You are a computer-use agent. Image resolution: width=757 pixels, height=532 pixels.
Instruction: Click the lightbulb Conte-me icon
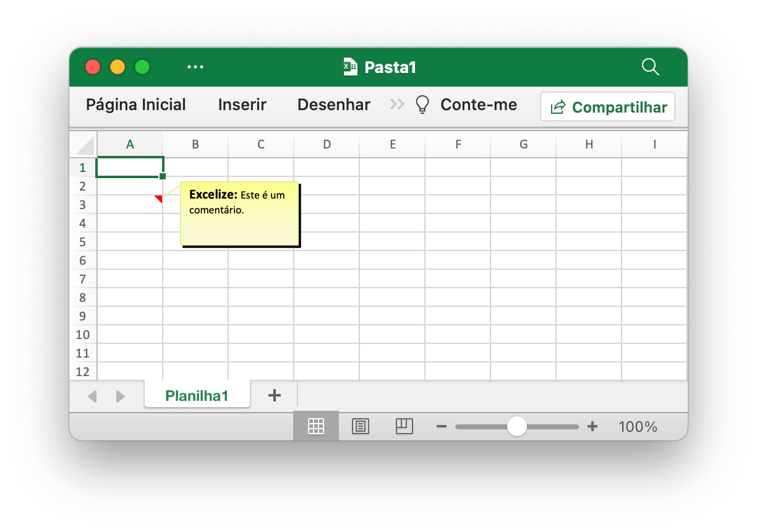pyautogui.click(x=422, y=105)
